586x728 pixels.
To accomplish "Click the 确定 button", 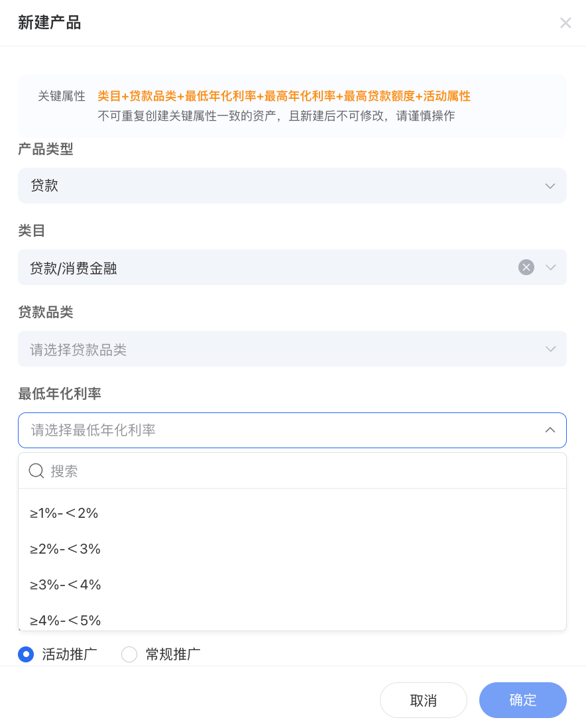I will point(523,700).
